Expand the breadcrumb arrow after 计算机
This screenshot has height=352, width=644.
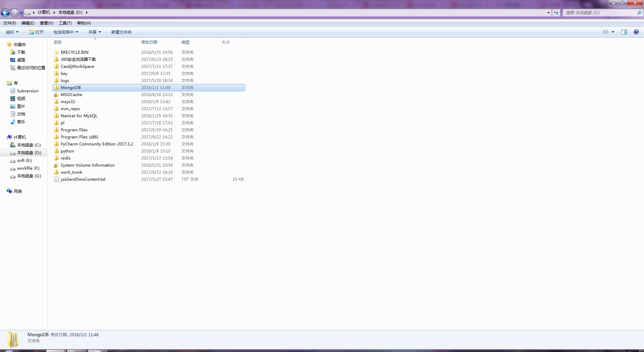pyautogui.click(x=54, y=12)
